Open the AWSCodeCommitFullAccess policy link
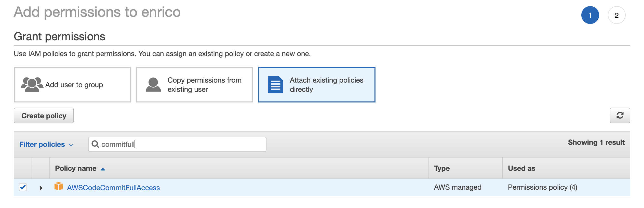This screenshot has height=208, width=644. (113, 188)
